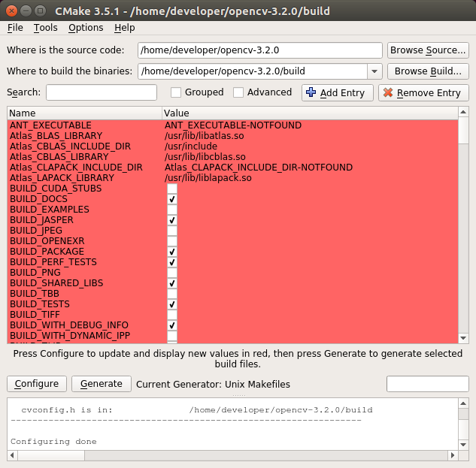Click the Generate button
The width and height of the screenshot is (476, 468).
click(102, 384)
